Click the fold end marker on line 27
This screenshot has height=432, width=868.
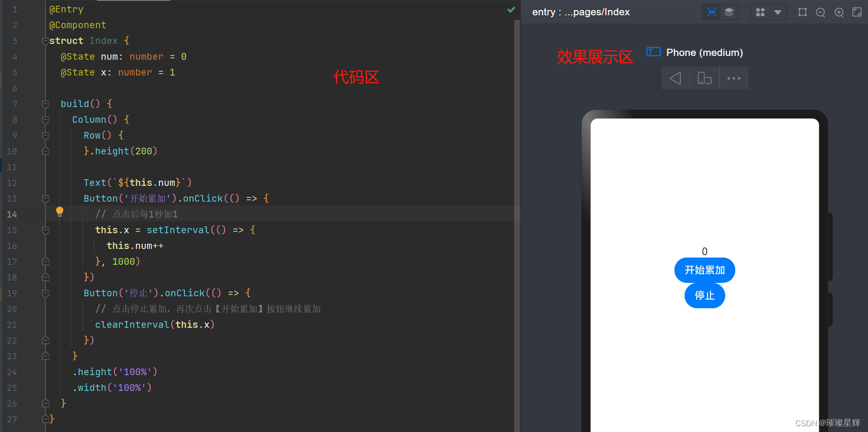point(45,419)
